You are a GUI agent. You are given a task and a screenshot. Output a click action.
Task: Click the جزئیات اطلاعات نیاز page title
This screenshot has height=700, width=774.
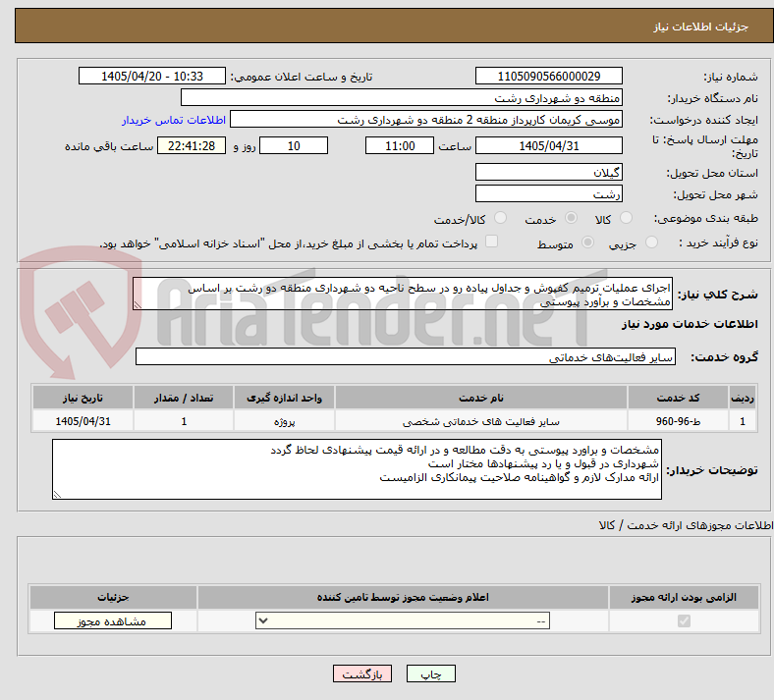click(x=701, y=27)
